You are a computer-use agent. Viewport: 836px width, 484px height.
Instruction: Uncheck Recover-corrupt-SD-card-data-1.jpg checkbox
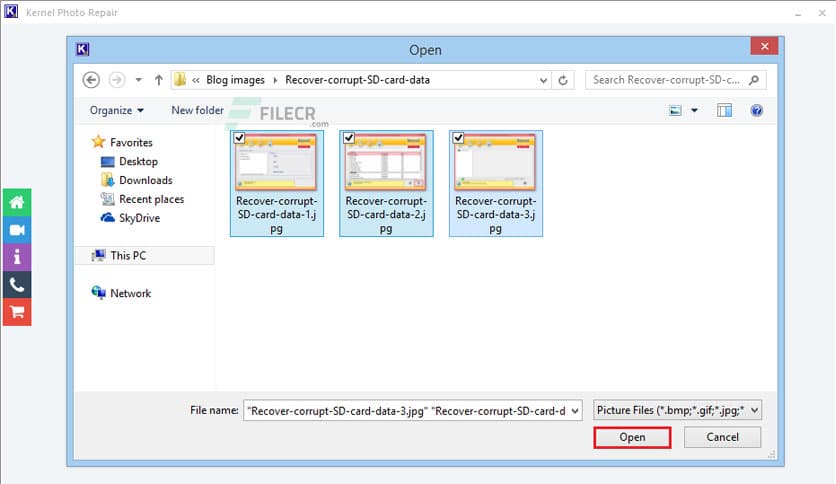tap(239, 138)
